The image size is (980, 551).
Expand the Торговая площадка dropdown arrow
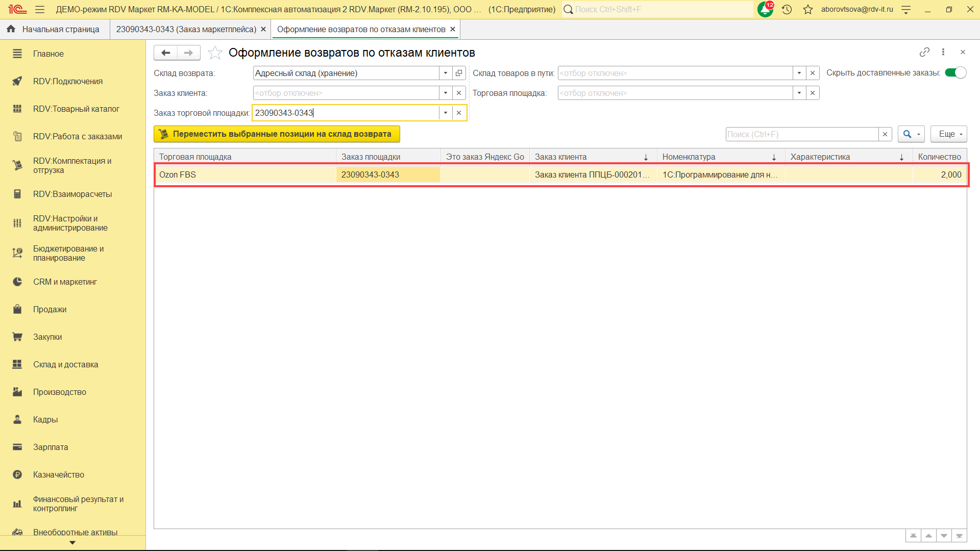799,93
